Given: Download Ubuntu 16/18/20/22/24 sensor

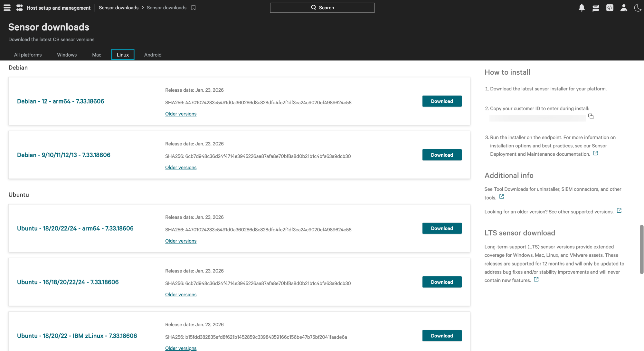Looking at the screenshot, I should click(442, 282).
